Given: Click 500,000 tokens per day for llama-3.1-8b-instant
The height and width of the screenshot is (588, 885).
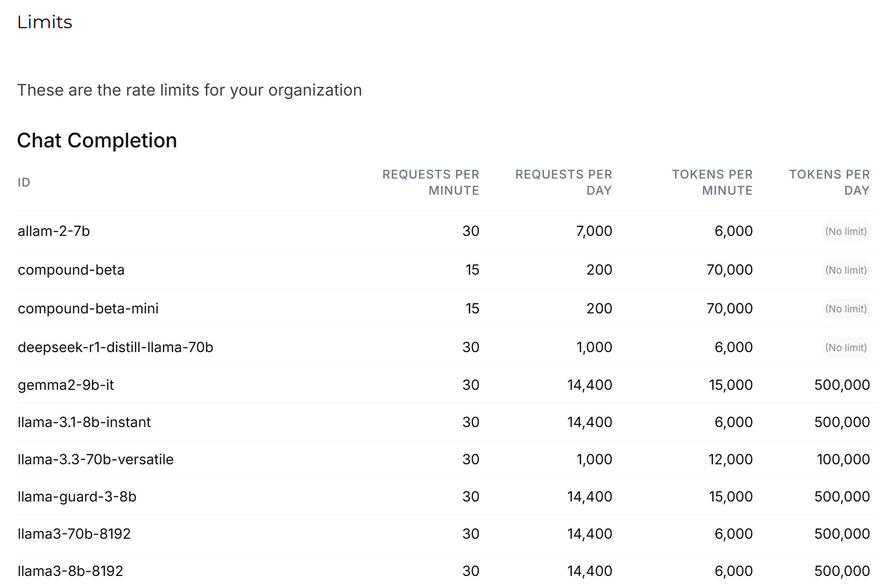Looking at the screenshot, I should click(x=842, y=422).
